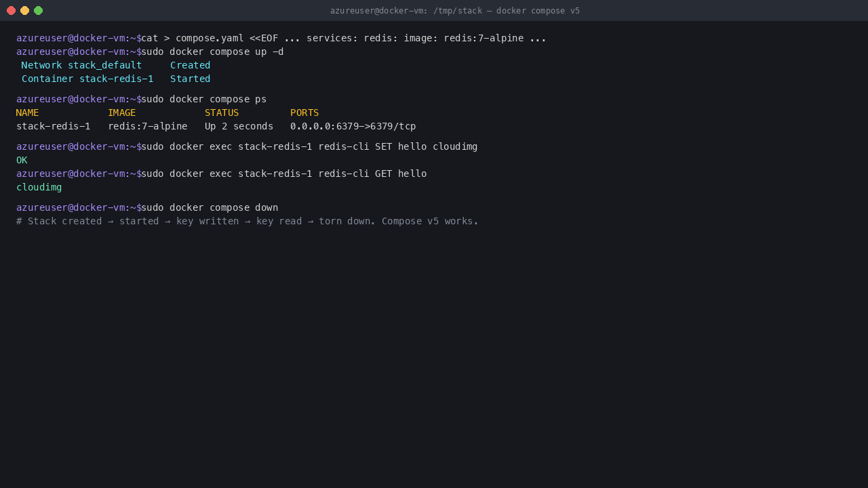Click the 'cat > compose.yaml' command line
Image resolution: width=868 pixels, height=488 pixels.
(344, 38)
